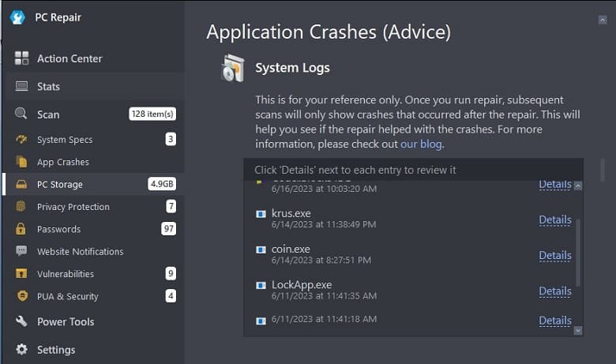This screenshot has width=616, height=364.
Task: Click Passwords padlock icon
Action: point(21,228)
